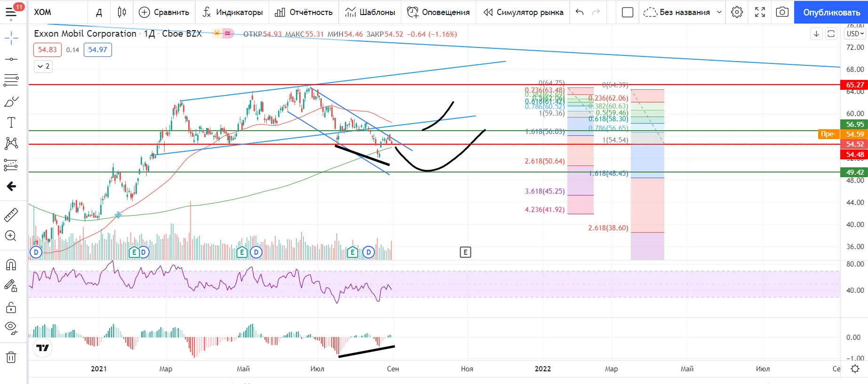Select the trend line drawing tool
Image resolution: width=868 pixels, height=384 pixels.
point(11,59)
